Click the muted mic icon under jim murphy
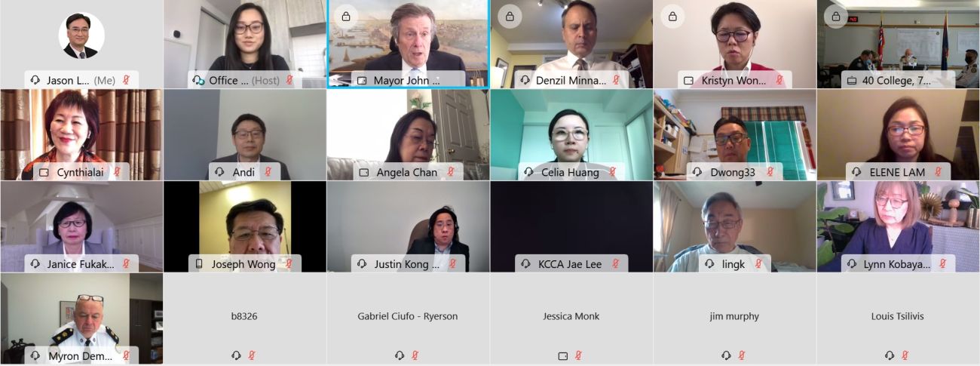Image resolution: width=980 pixels, height=366 pixels. [742, 355]
